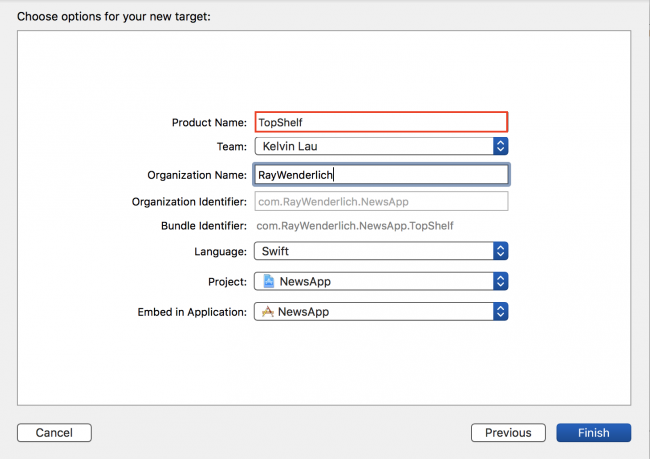Viewport: 650px width, 459px height.
Task: Click the "Organization Name:" label
Action: click(196, 174)
